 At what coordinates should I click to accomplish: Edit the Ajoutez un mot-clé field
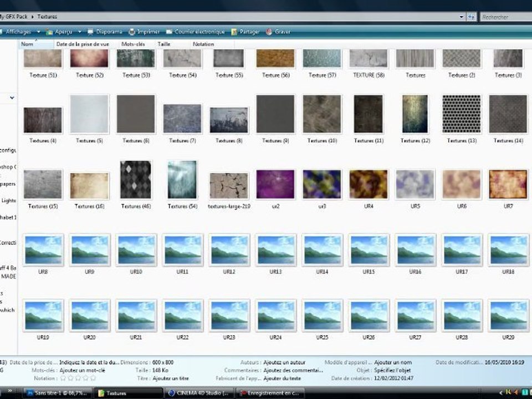coord(83,370)
